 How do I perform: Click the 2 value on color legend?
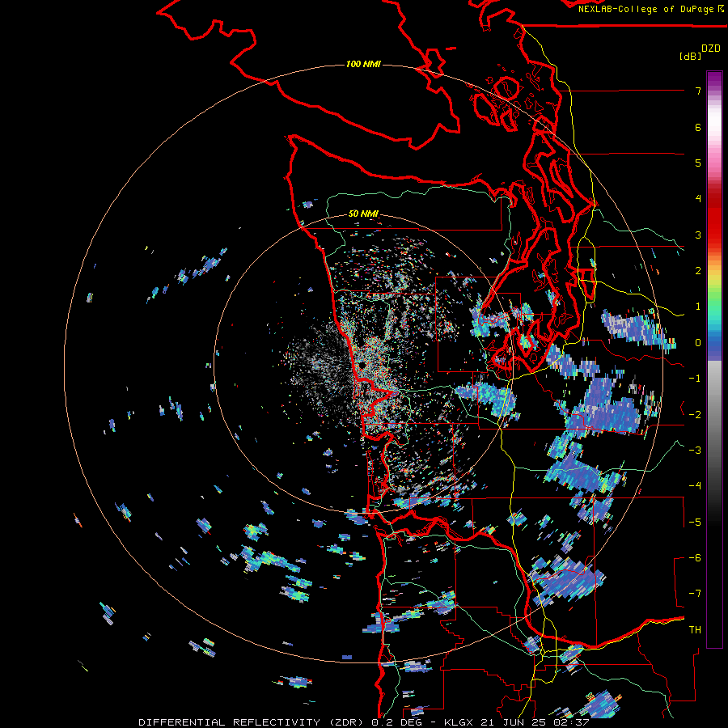(698, 271)
